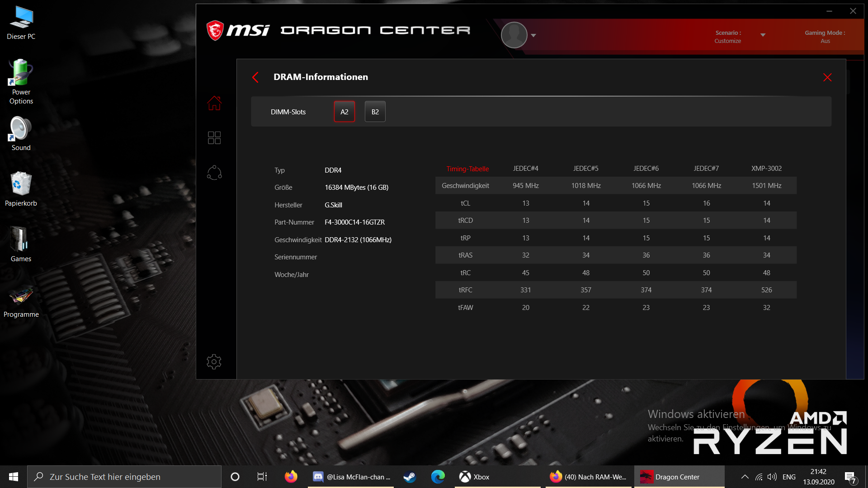Viewport: 868px width, 488px height.
Task: Open the Home sidebar icon
Action: click(x=214, y=103)
